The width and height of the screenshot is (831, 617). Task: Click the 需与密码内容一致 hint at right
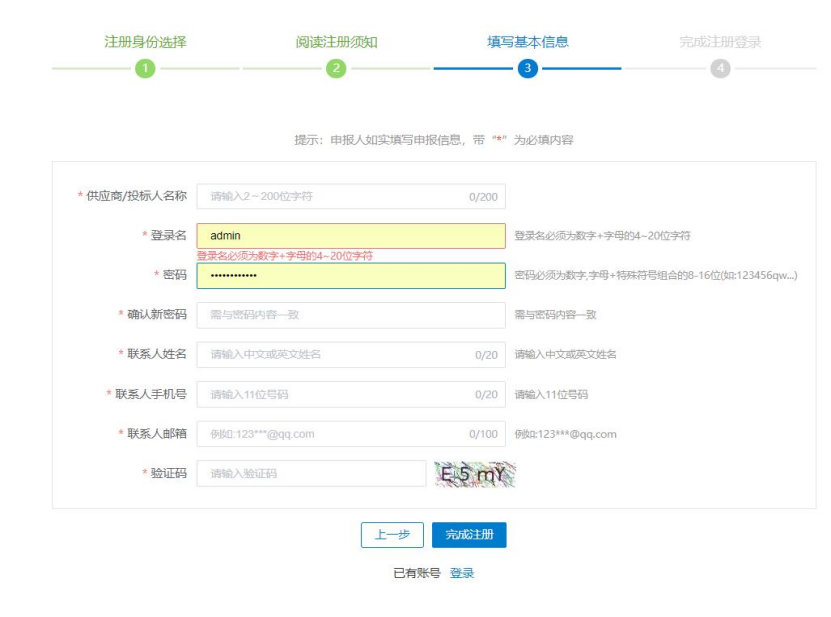[555, 315]
